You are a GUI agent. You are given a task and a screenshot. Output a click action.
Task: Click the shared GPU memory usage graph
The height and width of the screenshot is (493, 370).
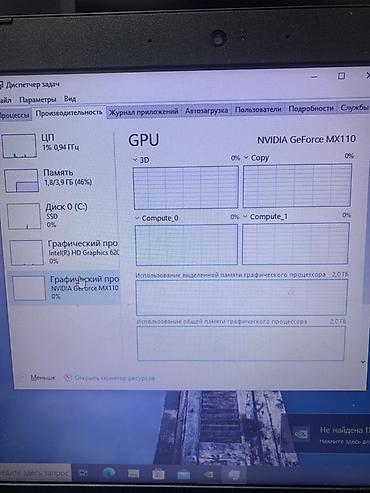click(241, 343)
